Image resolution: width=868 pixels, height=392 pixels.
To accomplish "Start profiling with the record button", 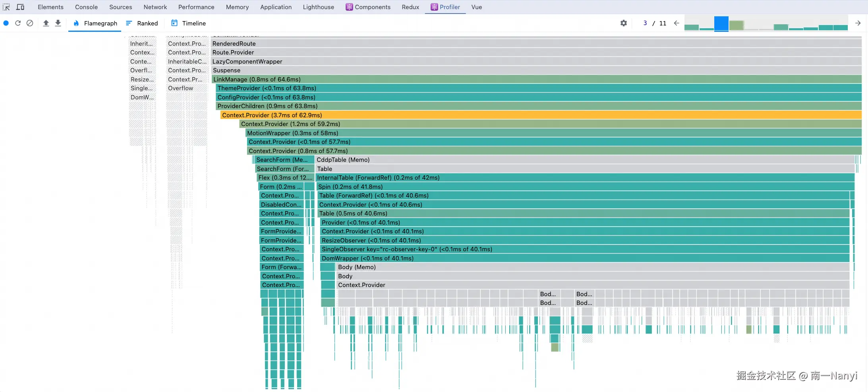I will [x=6, y=23].
